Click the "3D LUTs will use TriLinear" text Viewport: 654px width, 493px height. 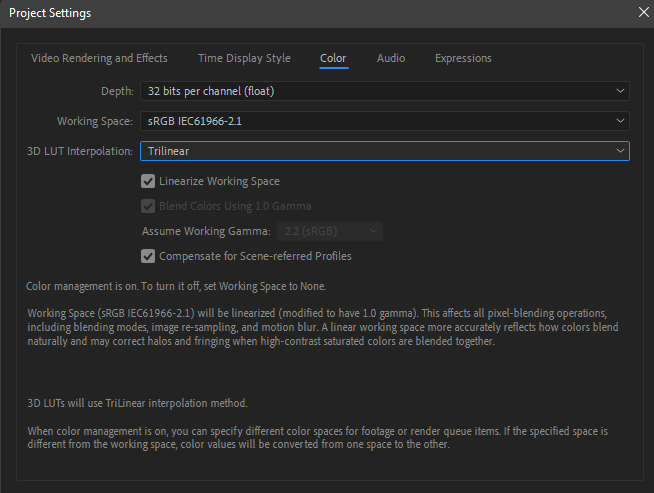point(137,403)
